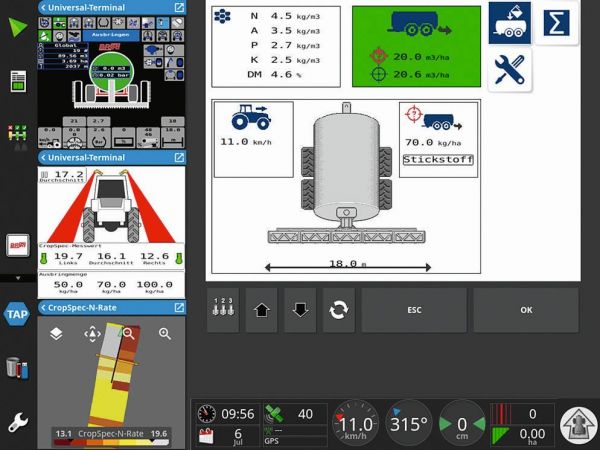Click the circular refresh arrows softkey
600x450 pixels.
[339, 310]
